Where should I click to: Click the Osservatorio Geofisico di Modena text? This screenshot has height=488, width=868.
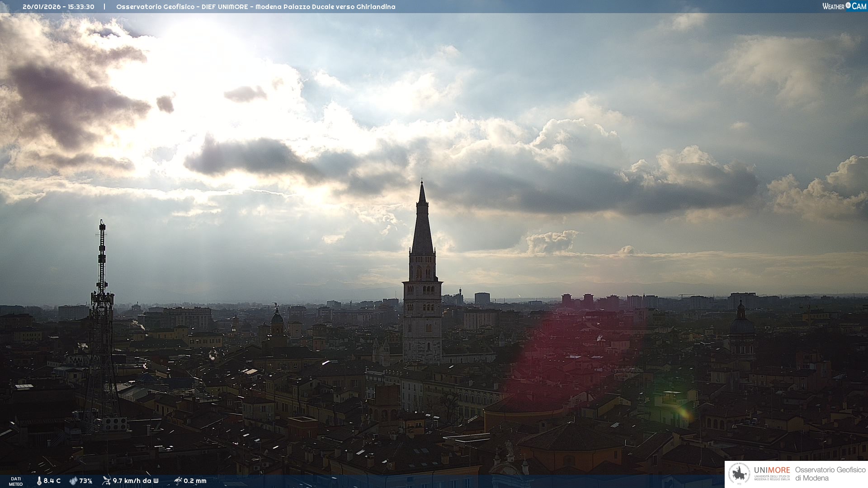[830, 474]
